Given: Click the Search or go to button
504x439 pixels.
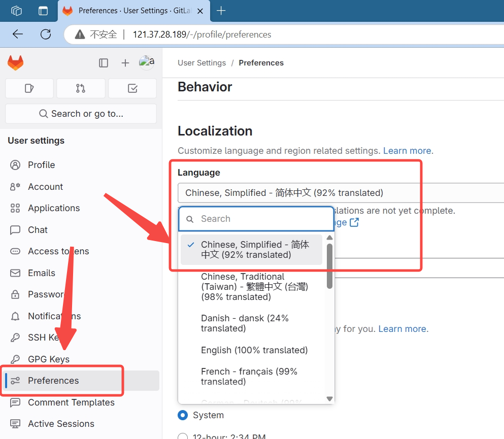Looking at the screenshot, I should 81,114.
